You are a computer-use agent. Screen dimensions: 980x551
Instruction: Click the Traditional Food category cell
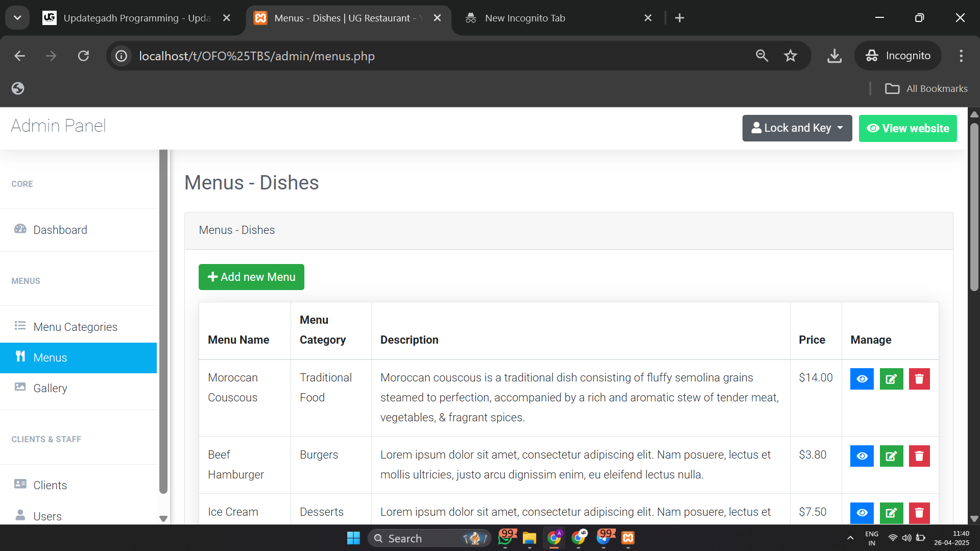[x=331, y=398]
